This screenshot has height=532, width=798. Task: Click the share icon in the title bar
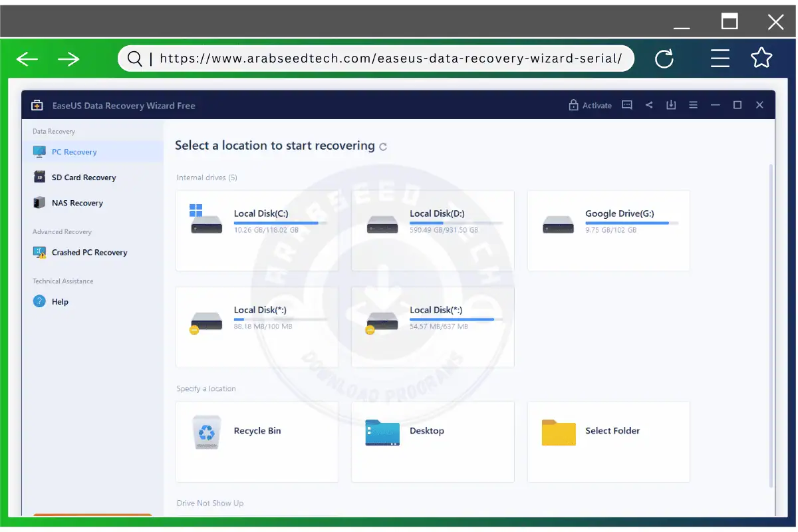649,104
